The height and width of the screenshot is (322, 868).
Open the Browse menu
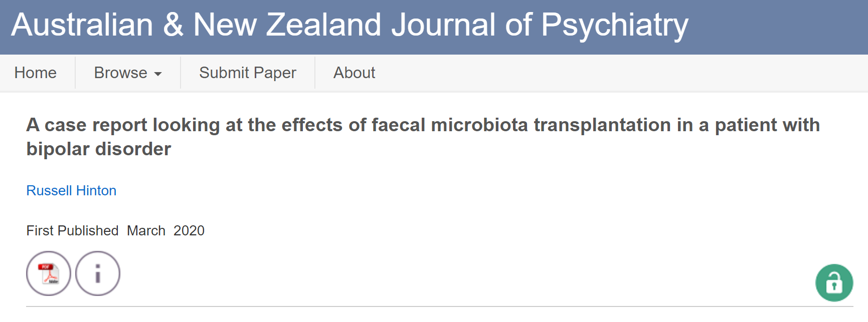click(121, 73)
